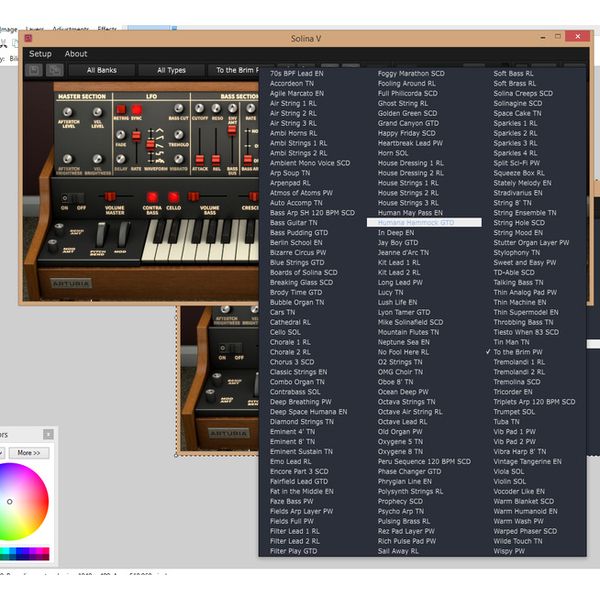Select the checked To the Brim PW preset
The width and height of the screenshot is (600, 600).
(517, 352)
